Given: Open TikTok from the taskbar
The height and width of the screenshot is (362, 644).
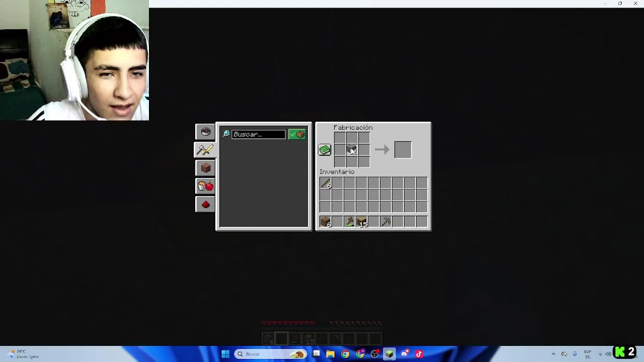Looking at the screenshot, I should 419,354.
